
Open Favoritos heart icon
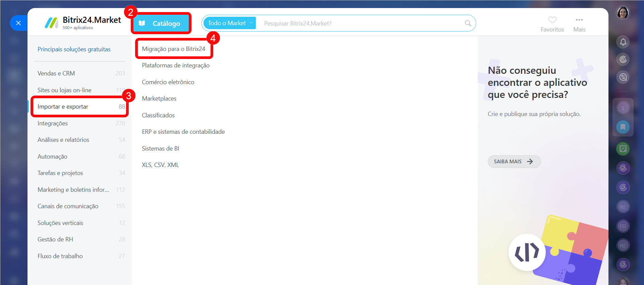click(552, 20)
